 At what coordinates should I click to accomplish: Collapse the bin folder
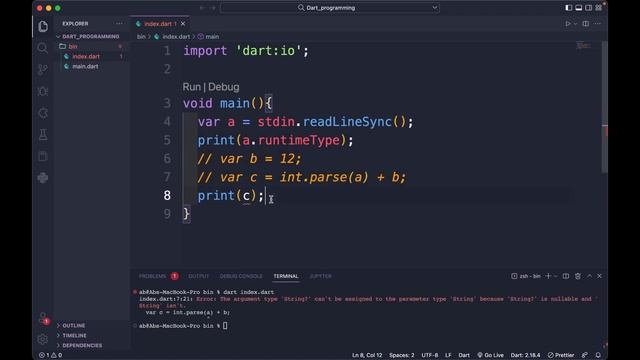73,47
